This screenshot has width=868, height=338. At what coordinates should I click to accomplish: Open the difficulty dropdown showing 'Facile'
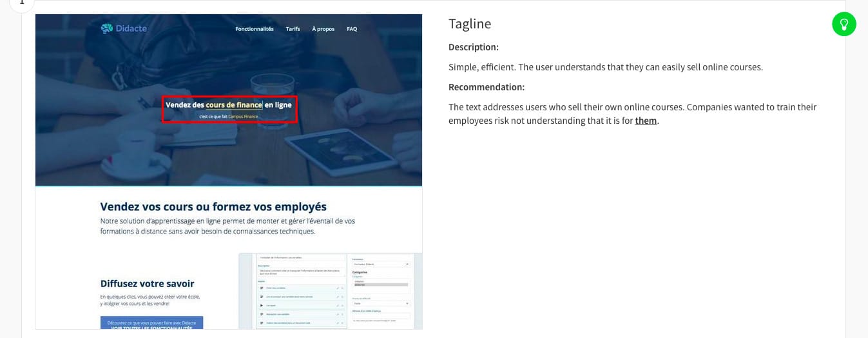pos(381,303)
